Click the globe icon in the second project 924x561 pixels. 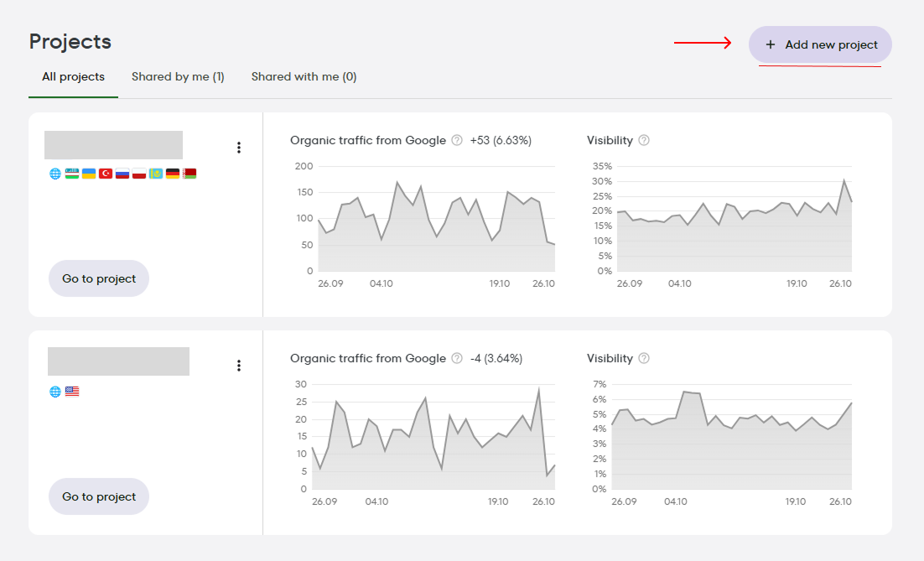pyautogui.click(x=55, y=390)
